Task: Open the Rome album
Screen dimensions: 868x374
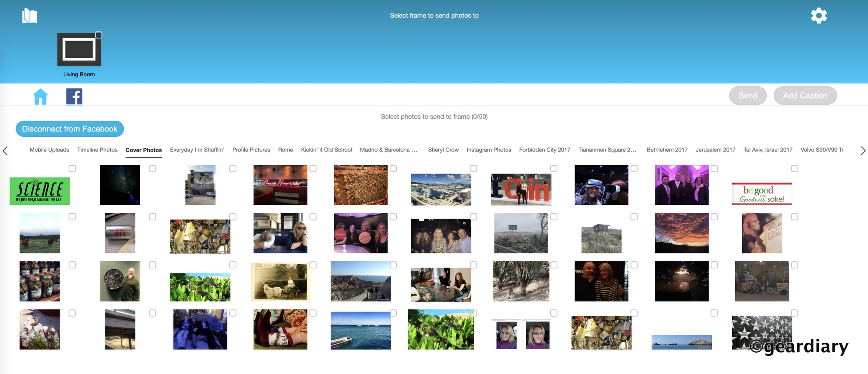Action: point(286,150)
